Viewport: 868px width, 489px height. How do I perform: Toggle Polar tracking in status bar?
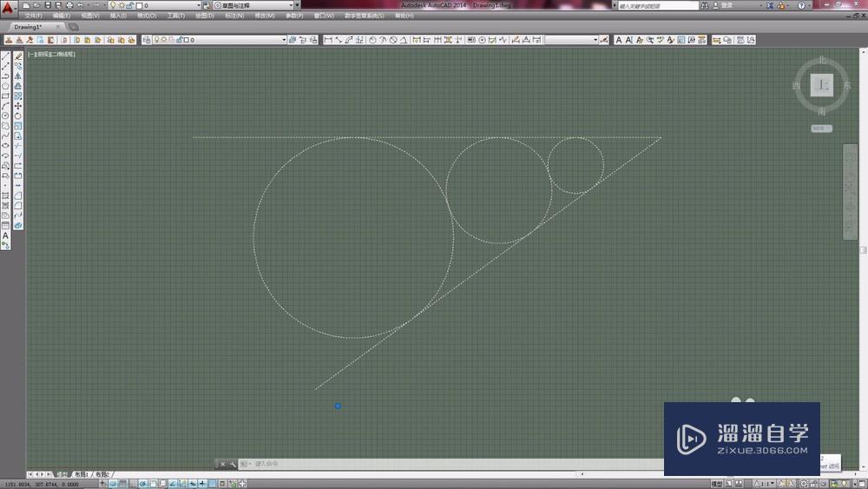pos(143,484)
